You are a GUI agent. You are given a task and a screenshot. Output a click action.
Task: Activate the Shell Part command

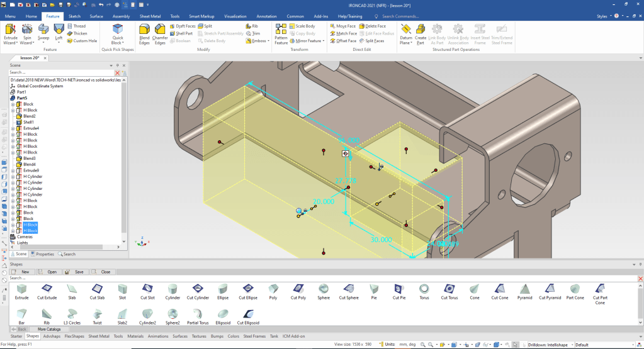[x=183, y=33]
